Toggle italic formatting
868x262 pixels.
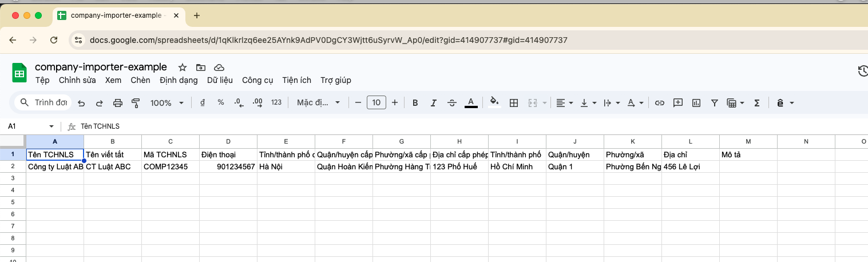(x=434, y=103)
